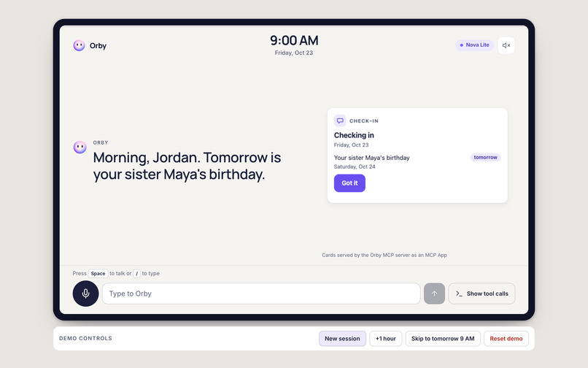Click the tomorrow tag on birthday row
The height and width of the screenshot is (368, 588).
tap(485, 157)
